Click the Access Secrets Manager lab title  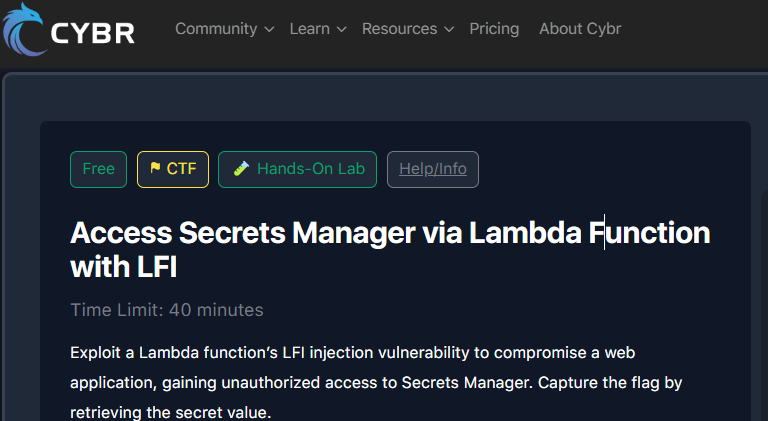click(390, 249)
